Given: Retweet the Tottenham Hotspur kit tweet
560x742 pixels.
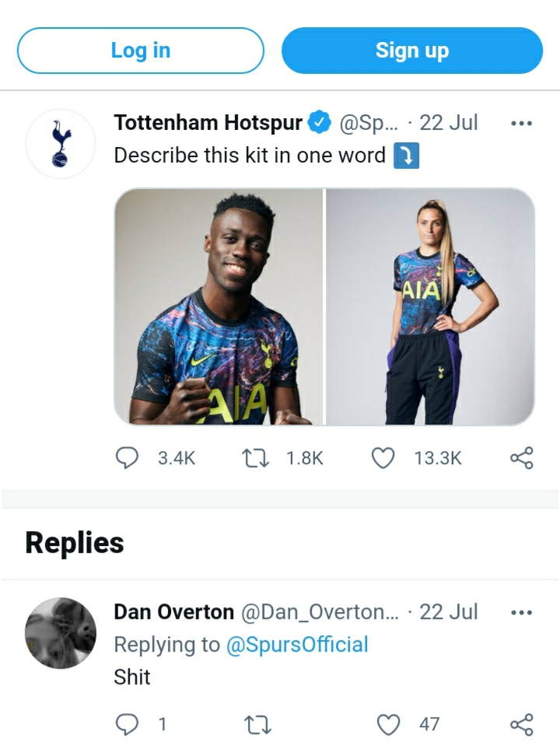Looking at the screenshot, I should pyautogui.click(x=255, y=458).
